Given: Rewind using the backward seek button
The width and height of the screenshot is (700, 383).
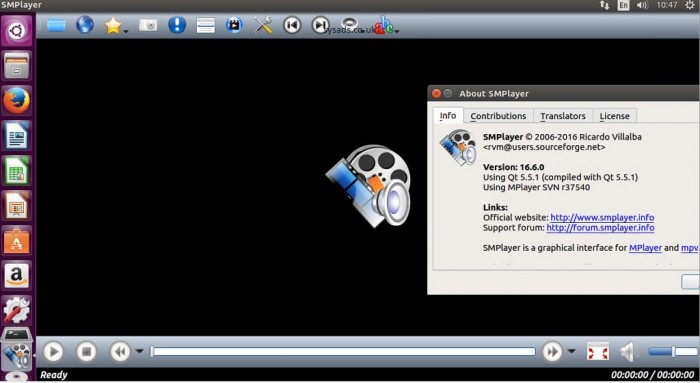Looking at the screenshot, I should pyautogui.click(x=120, y=352).
